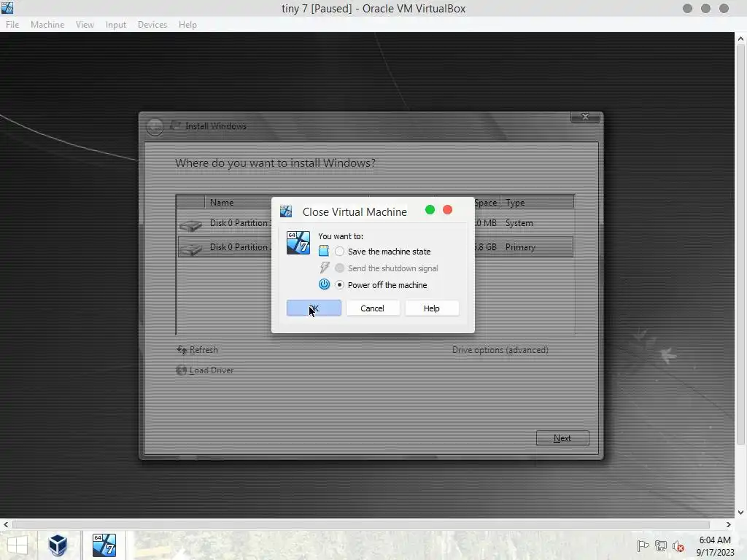Click vertical scrollbar up arrow

pyautogui.click(x=741, y=39)
